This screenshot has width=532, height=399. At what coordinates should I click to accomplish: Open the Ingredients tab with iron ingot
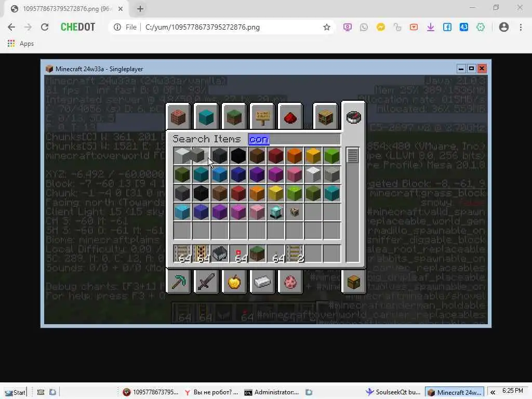pos(262,281)
